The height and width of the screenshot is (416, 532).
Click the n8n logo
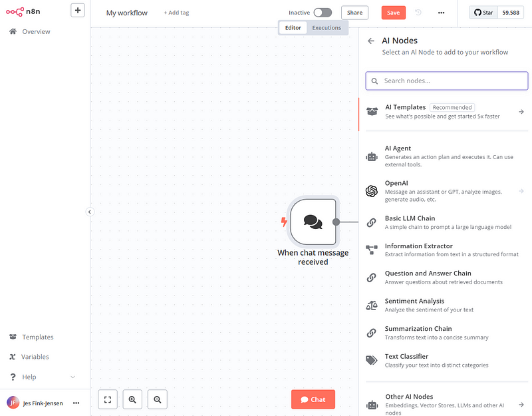click(23, 11)
